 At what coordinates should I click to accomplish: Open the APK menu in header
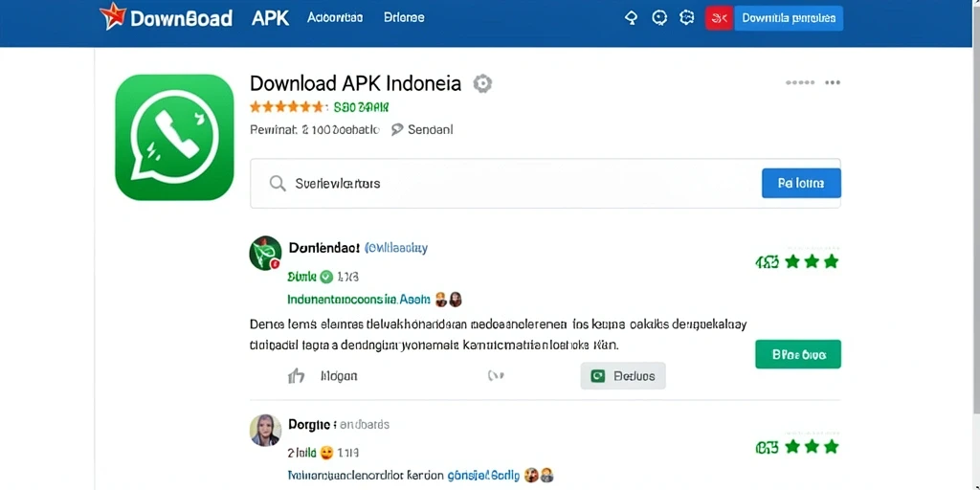tap(270, 17)
